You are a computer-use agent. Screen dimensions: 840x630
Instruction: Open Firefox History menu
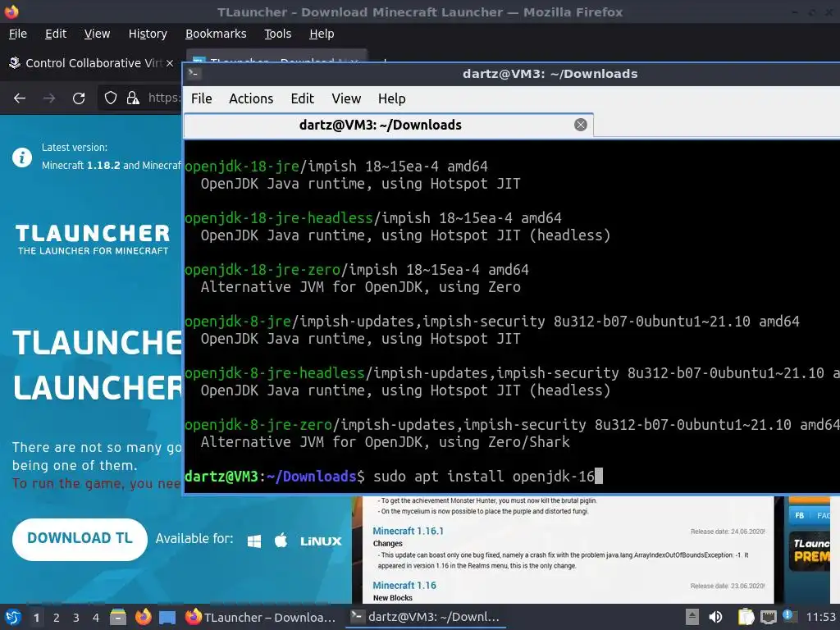click(148, 34)
